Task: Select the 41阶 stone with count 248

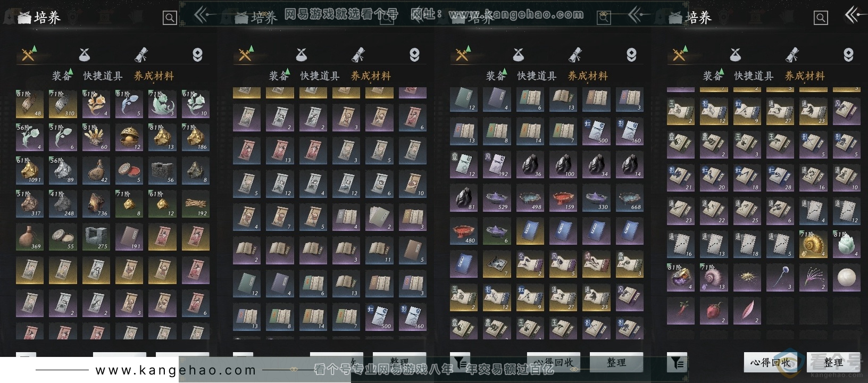Action: coord(63,204)
